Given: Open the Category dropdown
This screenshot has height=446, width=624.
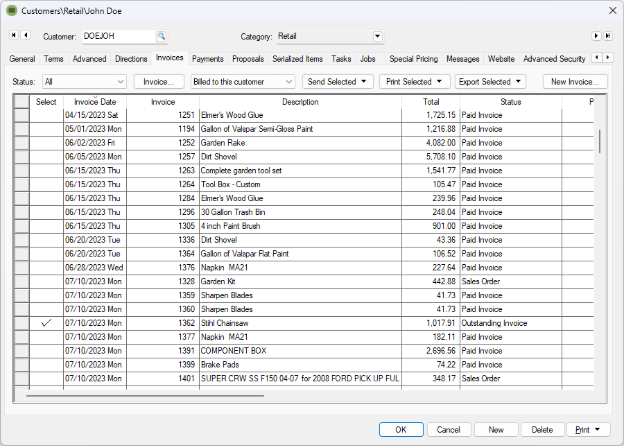Looking at the screenshot, I should pos(377,37).
